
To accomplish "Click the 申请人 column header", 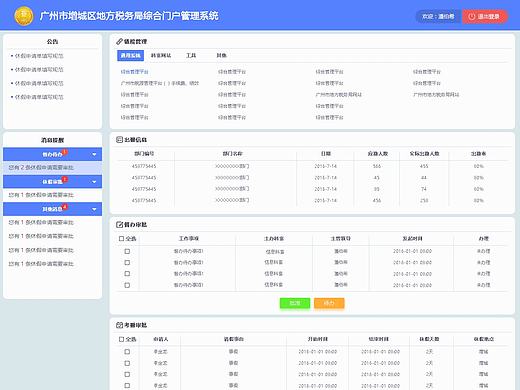I will (x=161, y=339).
